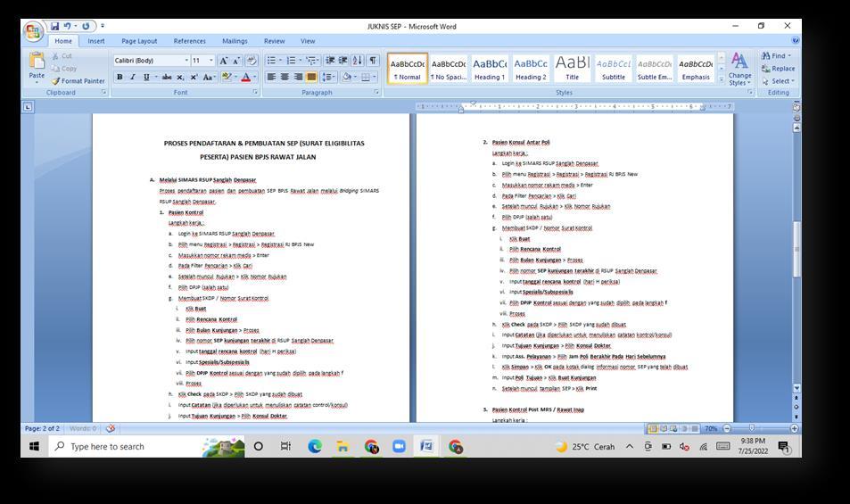Click the text highlight color button

coord(227,77)
